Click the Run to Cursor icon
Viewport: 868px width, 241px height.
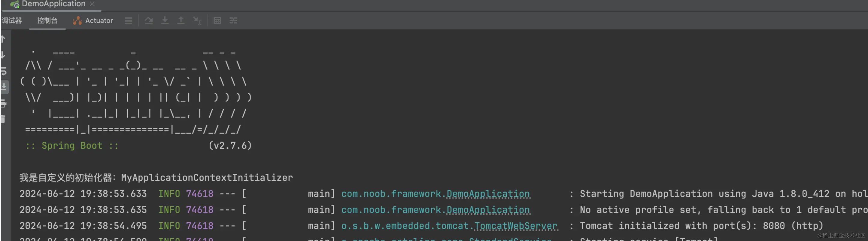[197, 20]
